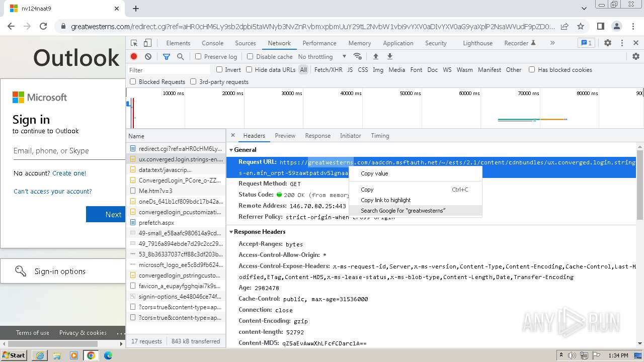Launch Internet Explorer from taskbar
Image resolution: width=644 pixels, height=362 pixels.
coord(40,355)
